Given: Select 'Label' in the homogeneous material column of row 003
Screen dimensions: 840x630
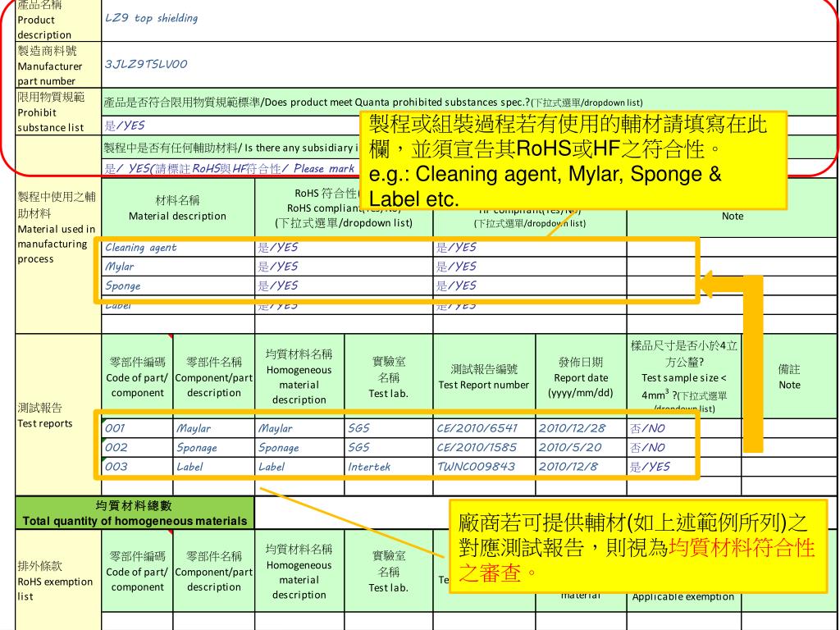Looking at the screenshot, I should pyautogui.click(x=299, y=467).
